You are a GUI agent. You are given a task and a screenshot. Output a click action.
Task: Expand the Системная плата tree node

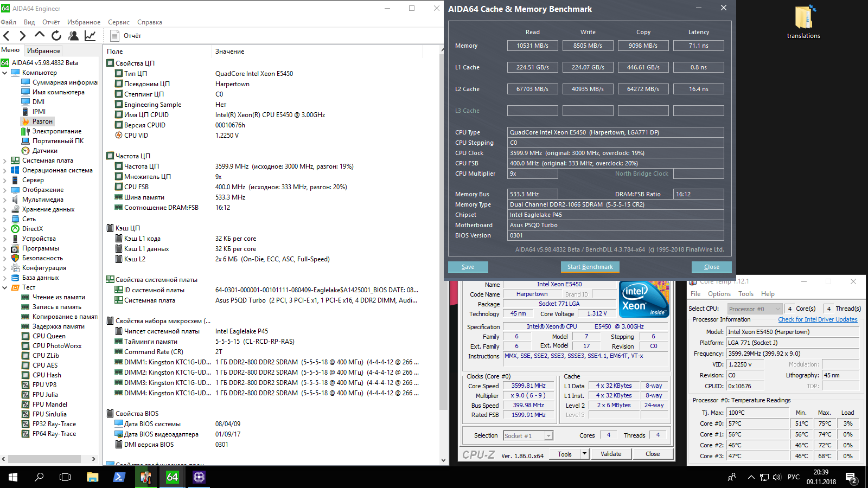point(5,160)
